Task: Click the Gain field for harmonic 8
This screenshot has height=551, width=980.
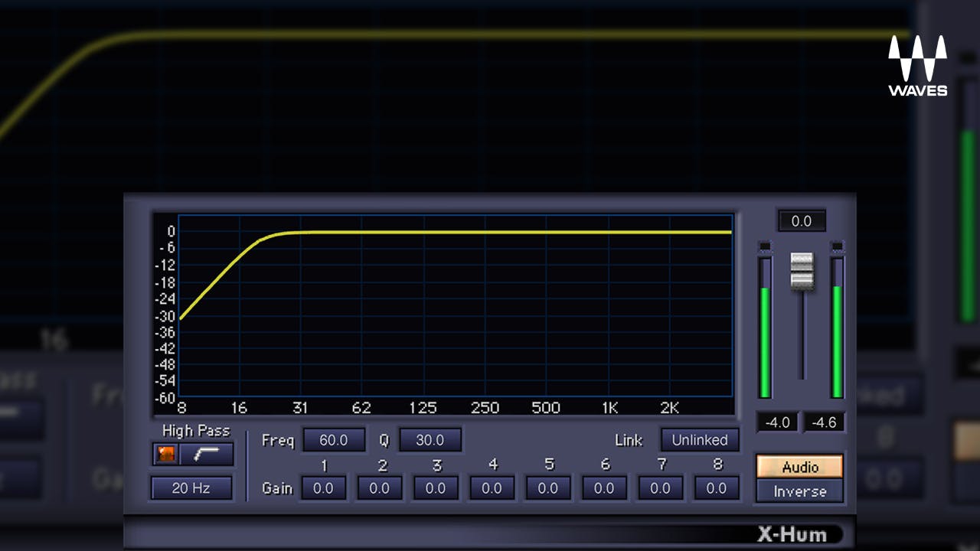Action: pyautogui.click(x=717, y=487)
